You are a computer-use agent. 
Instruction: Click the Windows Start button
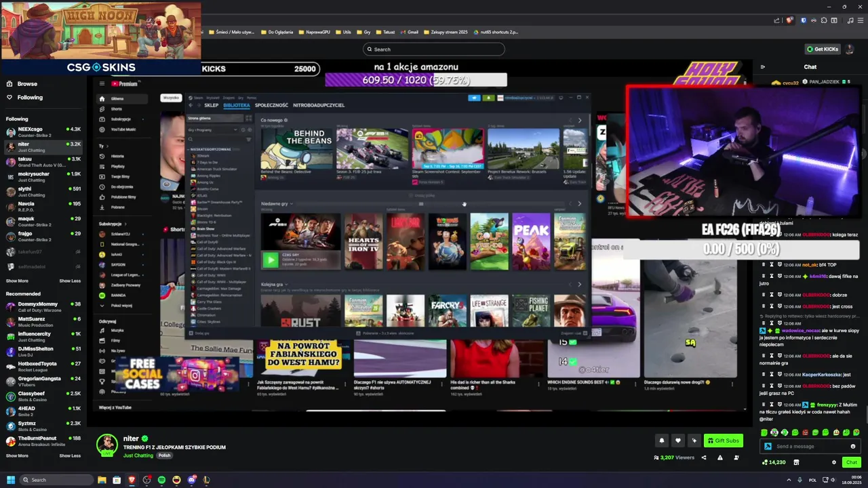coord(10,480)
